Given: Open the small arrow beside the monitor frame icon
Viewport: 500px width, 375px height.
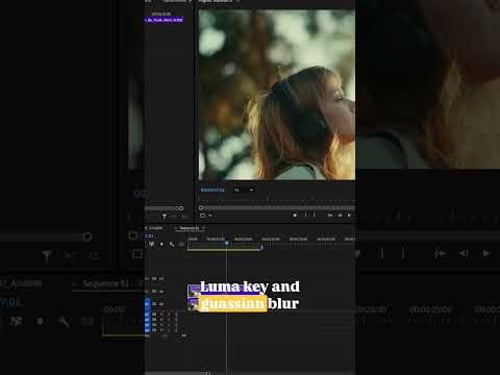Looking at the screenshot, I should [210, 216].
